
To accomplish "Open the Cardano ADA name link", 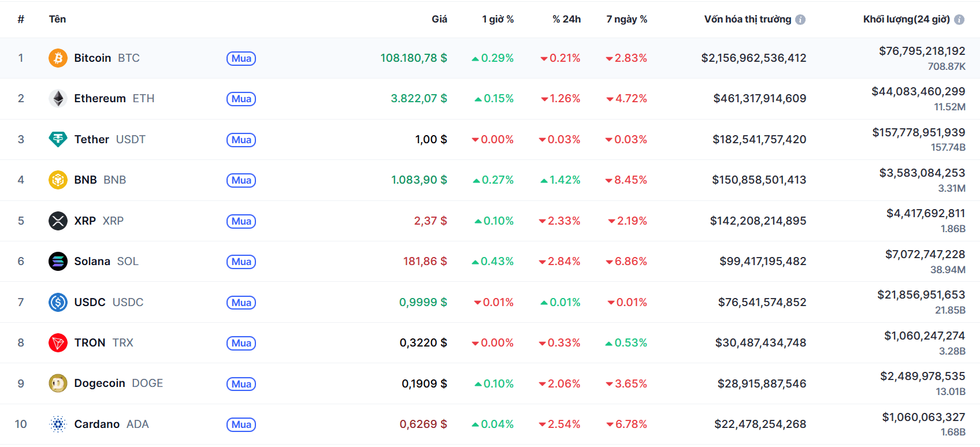I will pos(112,424).
